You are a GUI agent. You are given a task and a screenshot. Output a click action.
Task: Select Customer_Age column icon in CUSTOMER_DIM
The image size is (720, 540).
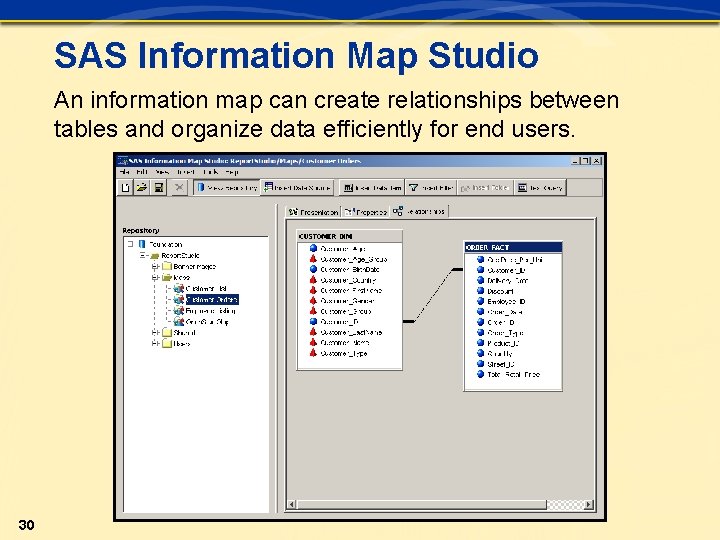tap(314, 248)
